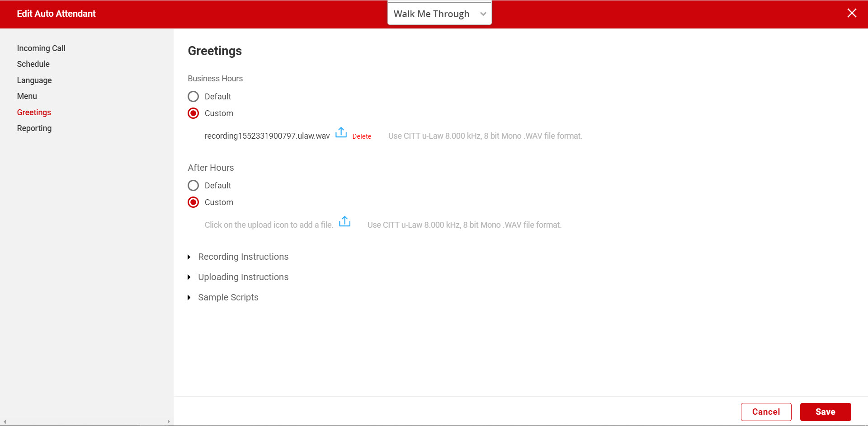Switch to the Menu section

[27, 96]
